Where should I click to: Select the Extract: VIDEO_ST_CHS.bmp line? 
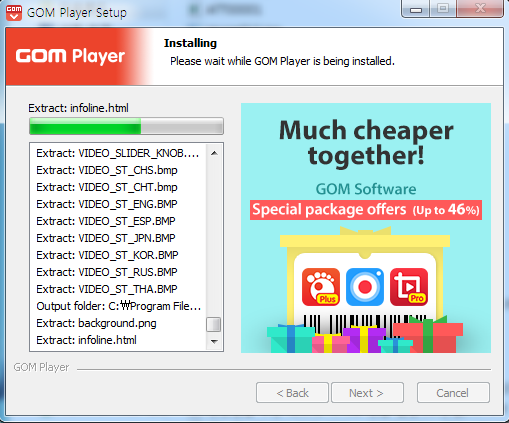point(107,170)
